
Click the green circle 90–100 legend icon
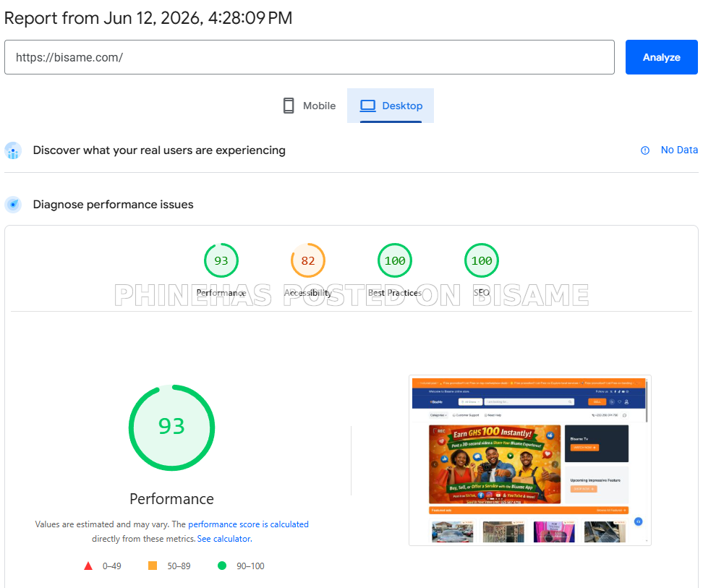tap(222, 566)
